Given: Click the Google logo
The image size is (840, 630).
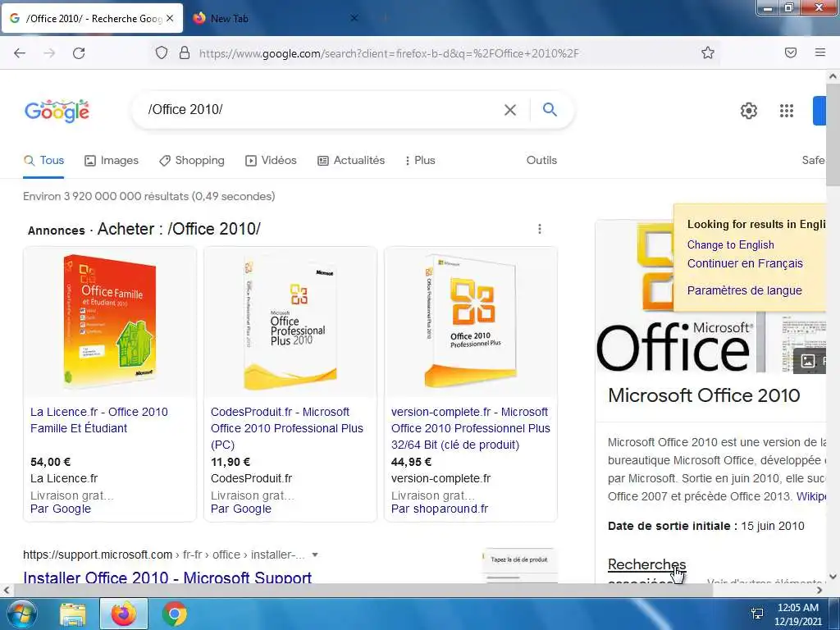Looking at the screenshot, I should (x=57, y=111).
